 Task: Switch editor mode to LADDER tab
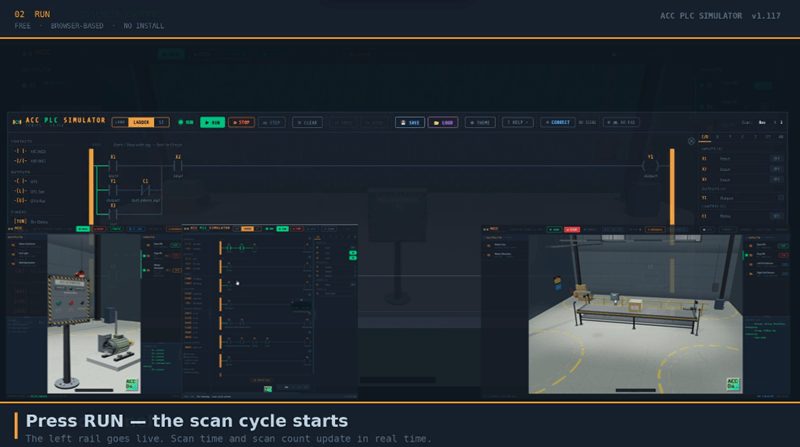click(x=141, y=122)
